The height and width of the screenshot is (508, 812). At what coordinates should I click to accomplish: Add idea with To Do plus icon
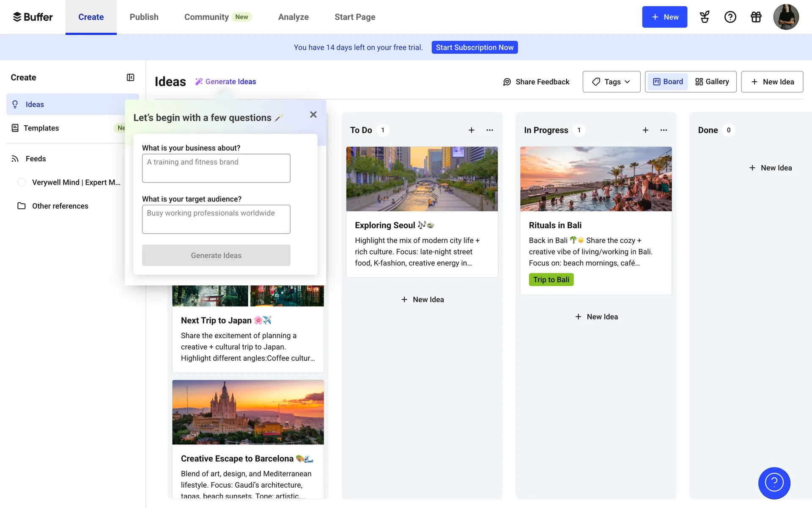coord(471,130)
